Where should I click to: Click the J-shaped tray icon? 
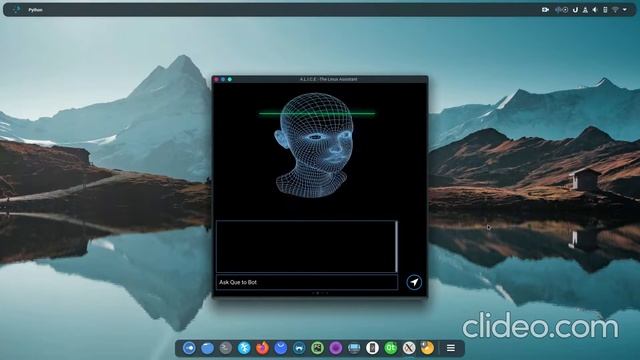(x=576, y=10)
